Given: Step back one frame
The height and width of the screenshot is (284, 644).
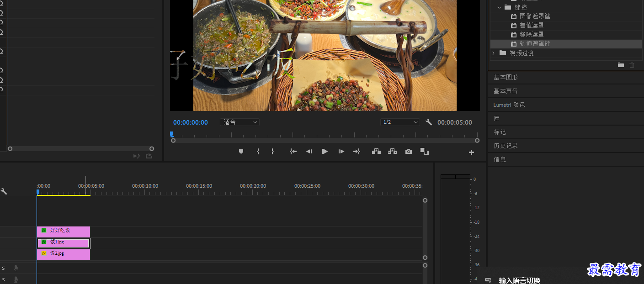Looking at the screenshot, I should coord(309,152).
